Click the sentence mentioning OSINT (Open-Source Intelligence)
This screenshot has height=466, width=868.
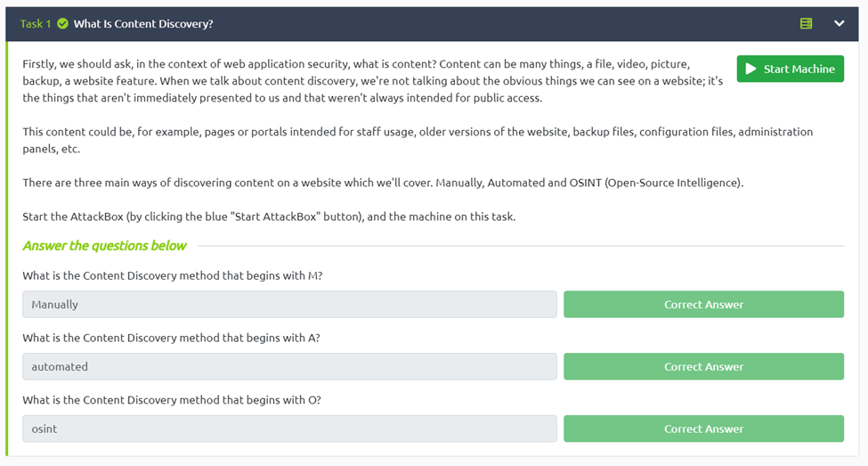(383, 183)
